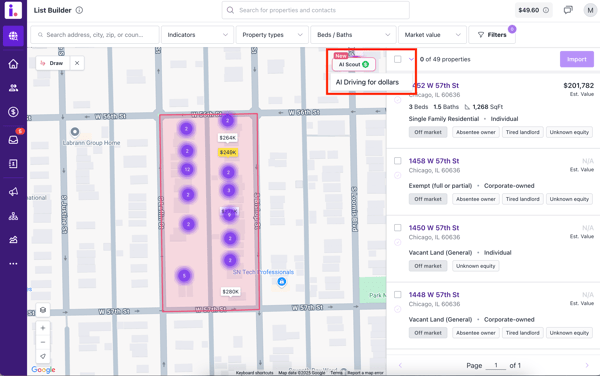Open the analytics chart sidebar icon
600x376 pixels.
point(13,240)
